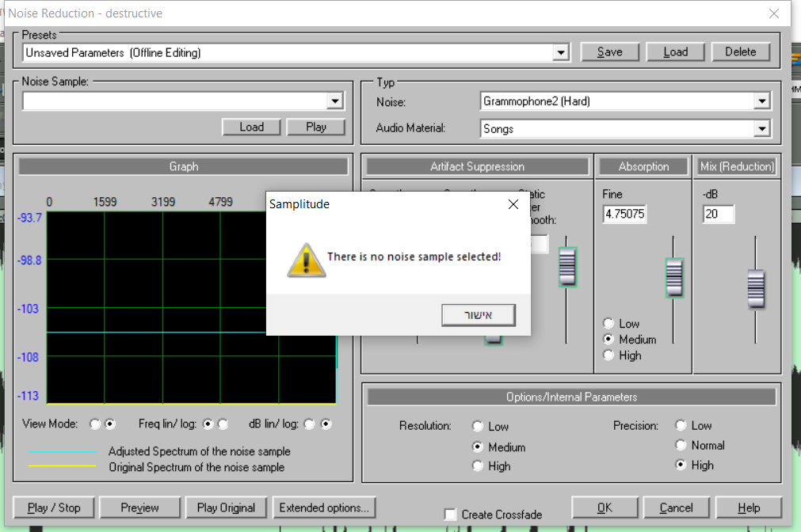Image resolution: width=801 pixels, height=532 pixels.
Task: Load a noise sample file
Action: 251,127
